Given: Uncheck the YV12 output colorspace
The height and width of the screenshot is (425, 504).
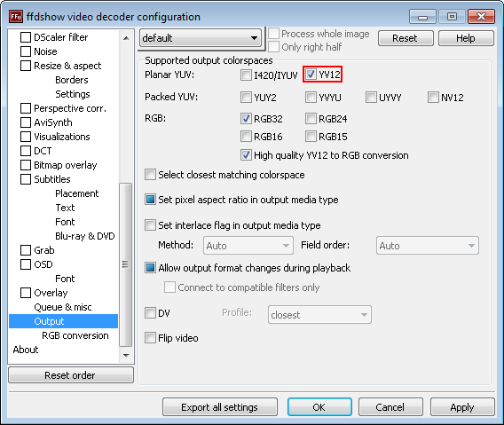Looking at the screenshot, I should (311, 75).
